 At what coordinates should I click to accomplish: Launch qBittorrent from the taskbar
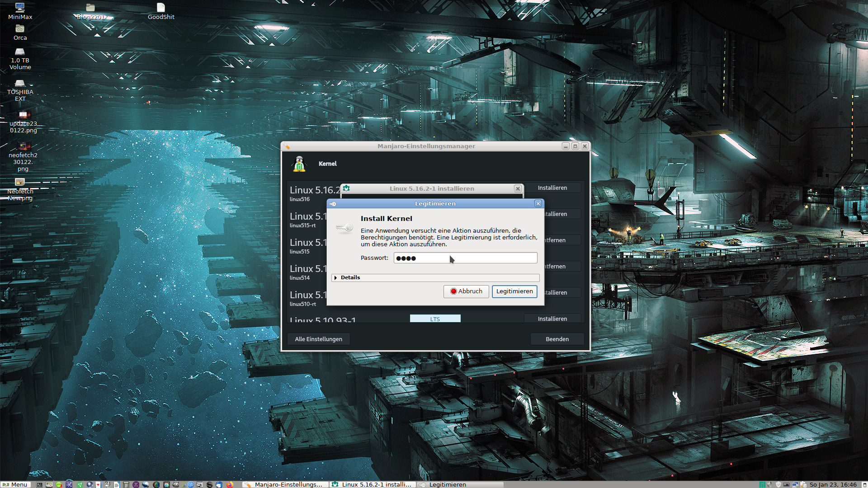191,484
